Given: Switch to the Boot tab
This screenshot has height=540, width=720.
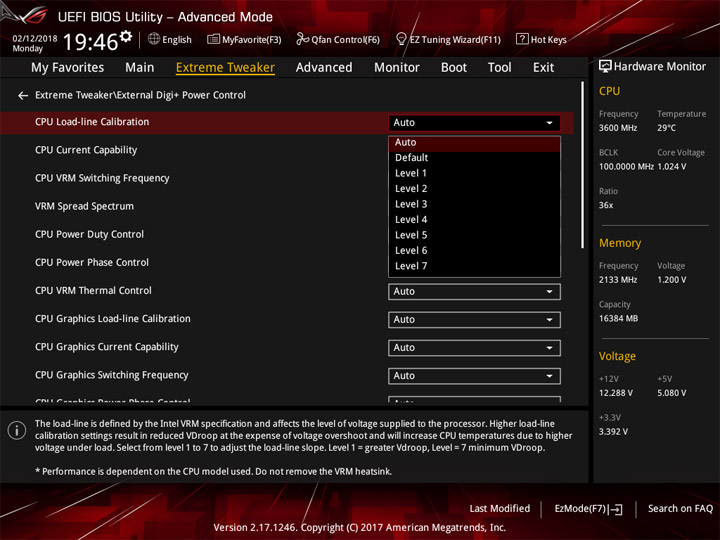Looking at the screenshot, I should pos(454,68).
